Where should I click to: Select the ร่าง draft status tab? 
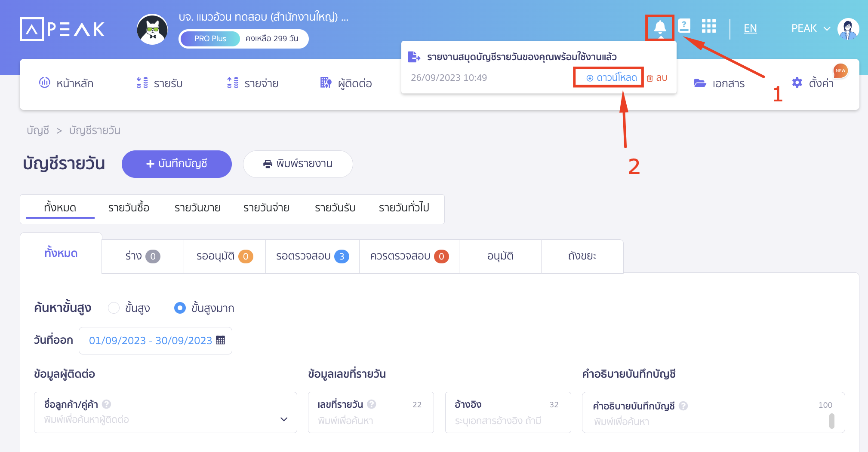click(143, 257)
